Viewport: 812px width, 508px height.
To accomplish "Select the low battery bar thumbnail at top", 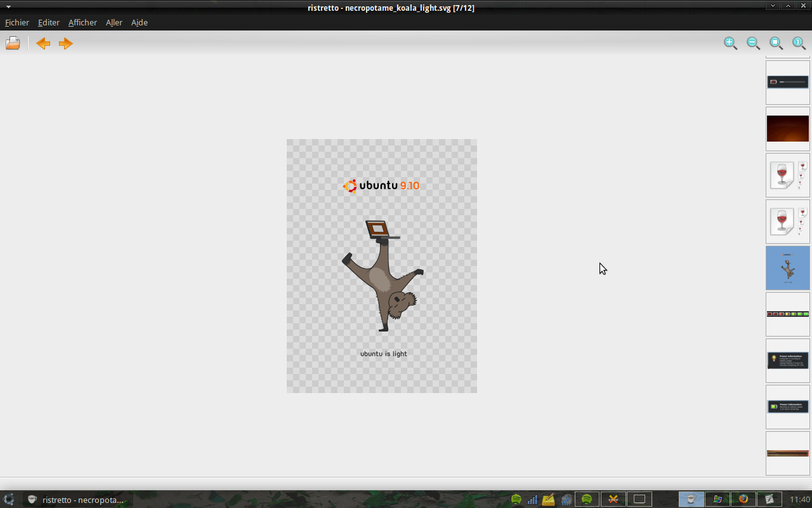I will point(788,83).
